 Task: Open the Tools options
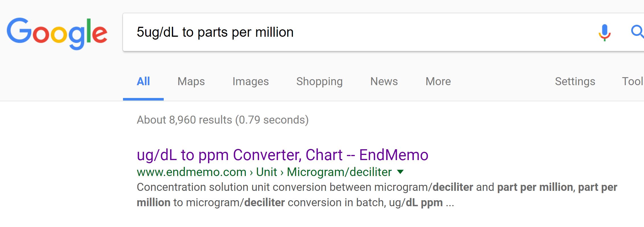pos(634,81)
